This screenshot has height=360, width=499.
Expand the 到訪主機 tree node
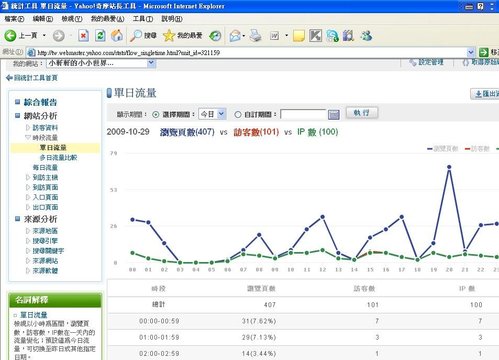[28, 177]
